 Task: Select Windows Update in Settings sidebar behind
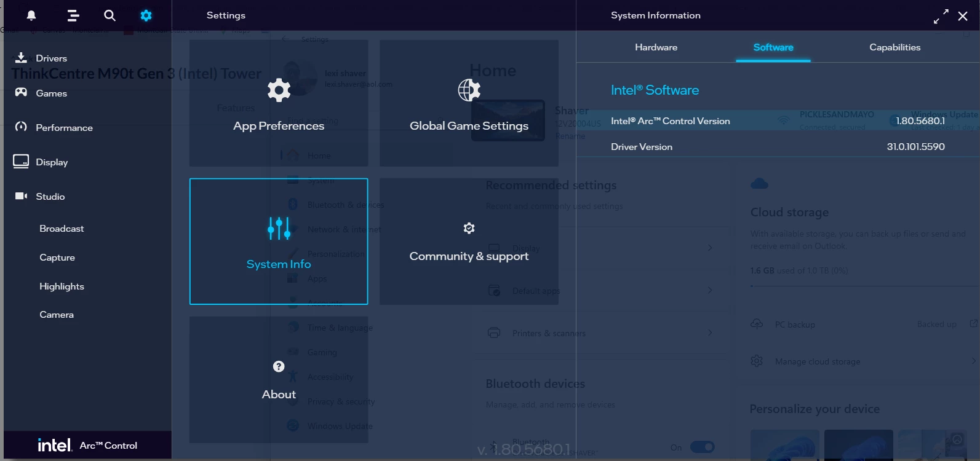(340, 426)
